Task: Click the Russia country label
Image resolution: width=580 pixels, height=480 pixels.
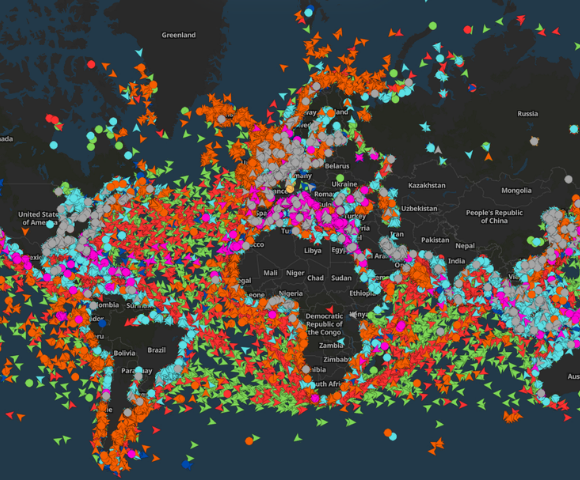Action: 528,114
